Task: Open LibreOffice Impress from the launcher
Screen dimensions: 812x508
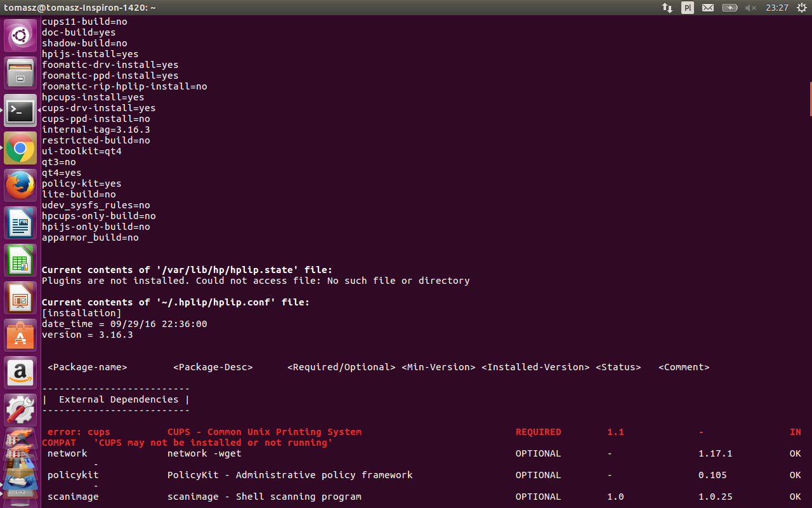Action: [20, 298]
